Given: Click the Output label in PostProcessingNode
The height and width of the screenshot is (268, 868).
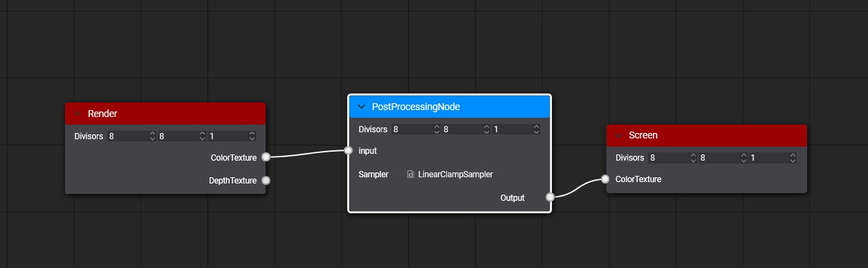Looking at the screenshot, I should [513, 198].
